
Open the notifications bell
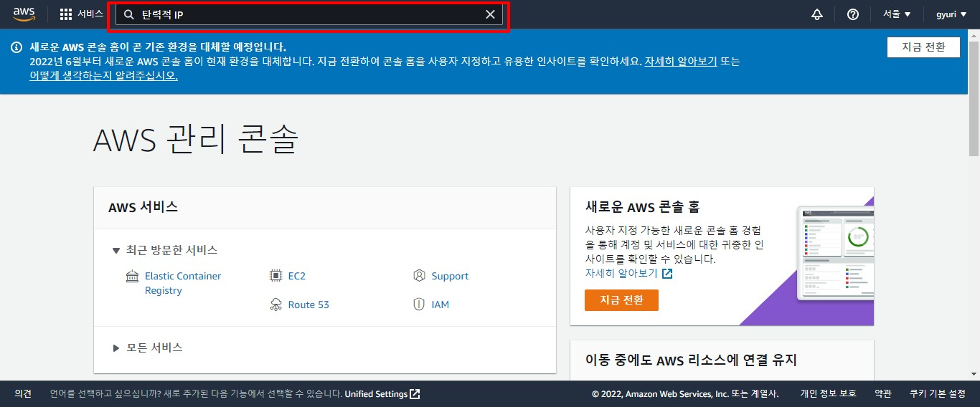817,14
